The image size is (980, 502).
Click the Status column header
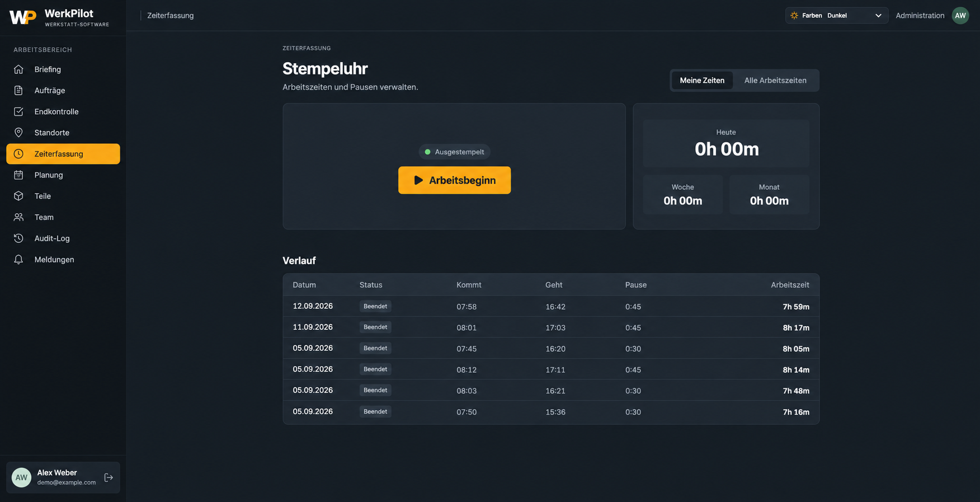[371, 285]
